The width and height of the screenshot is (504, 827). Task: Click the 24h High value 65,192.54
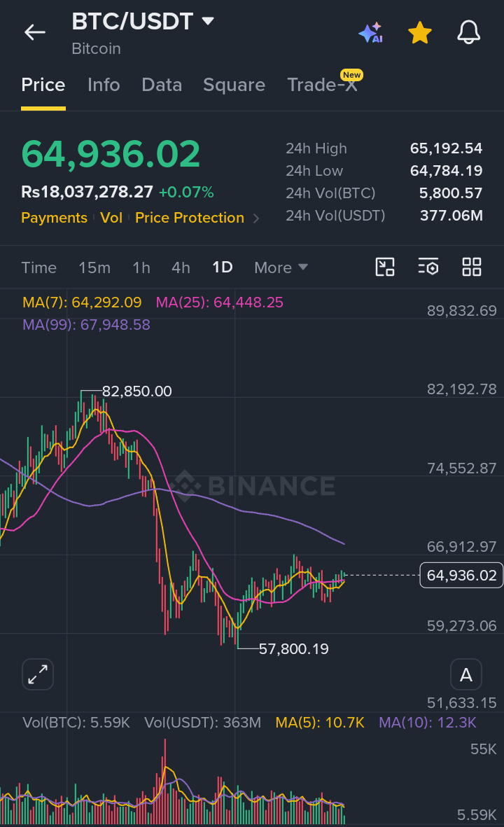446,148
